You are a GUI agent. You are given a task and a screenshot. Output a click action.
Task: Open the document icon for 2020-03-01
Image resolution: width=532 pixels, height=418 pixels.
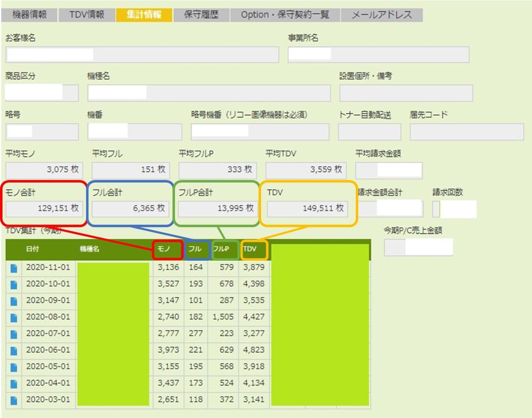tap(12, 399)
